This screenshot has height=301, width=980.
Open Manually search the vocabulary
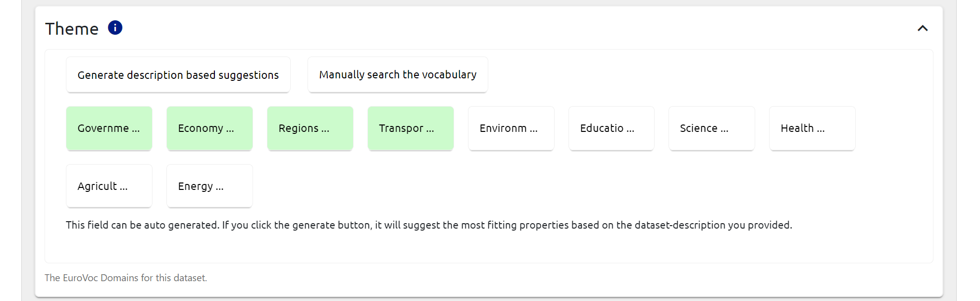[398, 75]
